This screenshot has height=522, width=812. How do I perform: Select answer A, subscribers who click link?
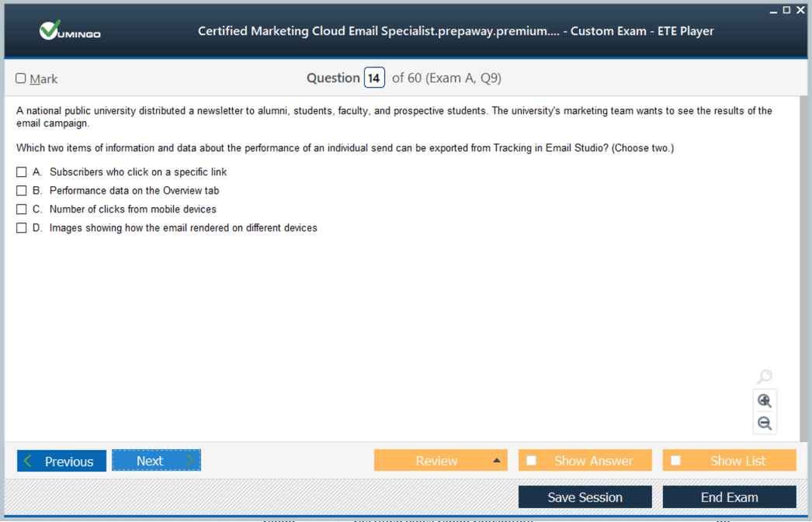(x=21, y=171)
